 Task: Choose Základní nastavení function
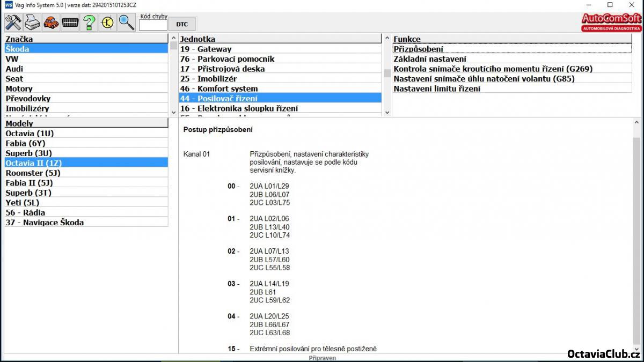point(430,59)
